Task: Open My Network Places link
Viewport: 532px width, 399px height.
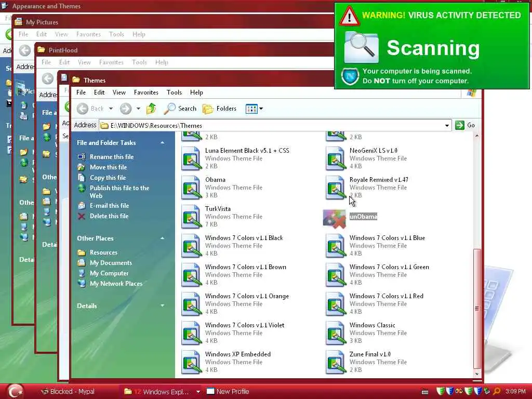Action: click(x=116, y=284)
